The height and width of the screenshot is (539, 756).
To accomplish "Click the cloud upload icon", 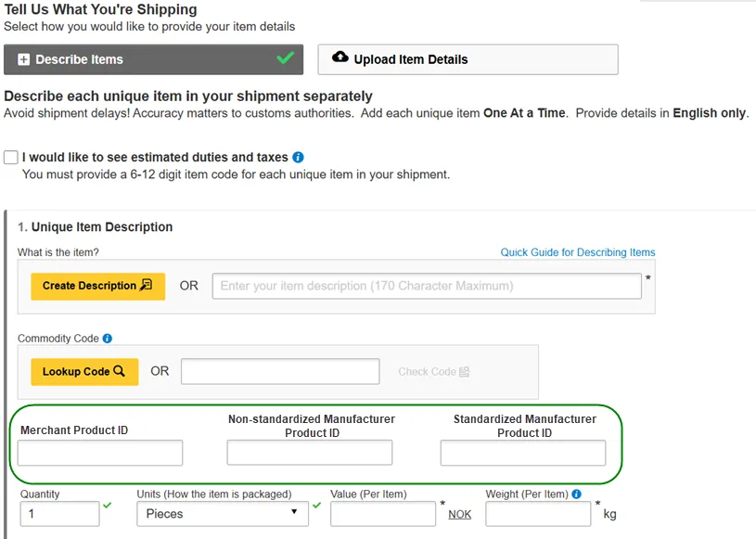I will pyautogui.click(x=340, y=57).
